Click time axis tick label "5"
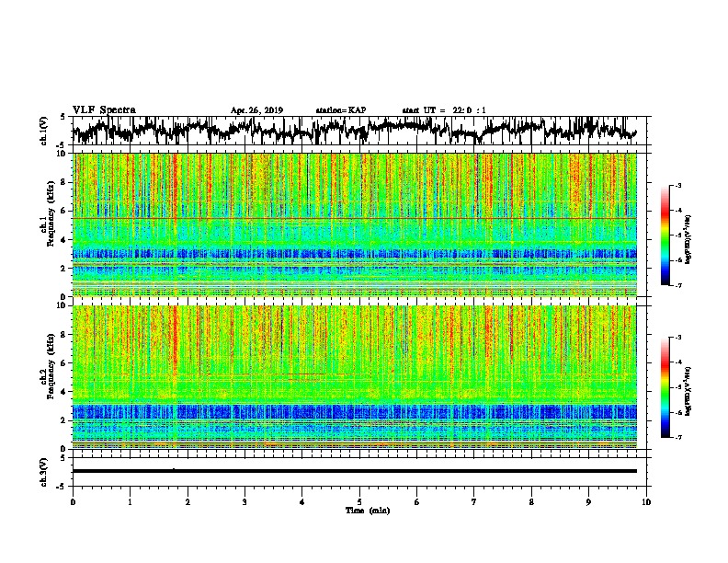This screenshot has width=728, height=563. pyautogui.click(x=359, y=502)
